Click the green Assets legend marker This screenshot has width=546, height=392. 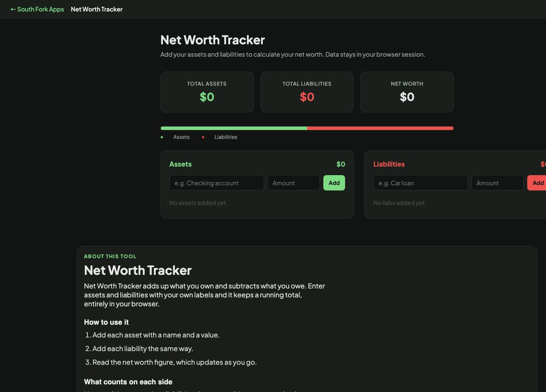click(162, 137)
